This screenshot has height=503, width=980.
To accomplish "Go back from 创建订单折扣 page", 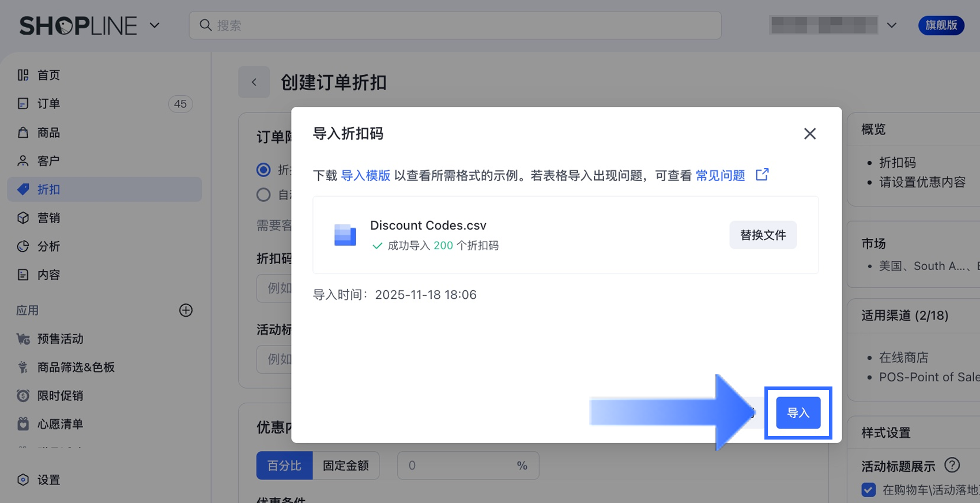I will point(254,82).
